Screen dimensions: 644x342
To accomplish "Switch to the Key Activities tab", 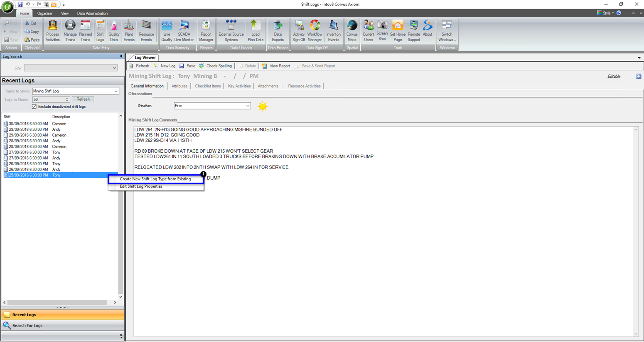I will coord(239,86).
